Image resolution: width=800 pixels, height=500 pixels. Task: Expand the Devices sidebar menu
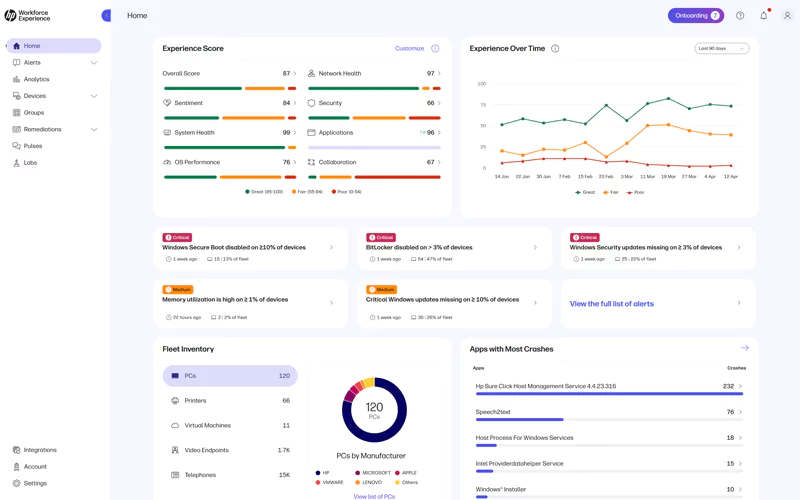click(94, 96)
